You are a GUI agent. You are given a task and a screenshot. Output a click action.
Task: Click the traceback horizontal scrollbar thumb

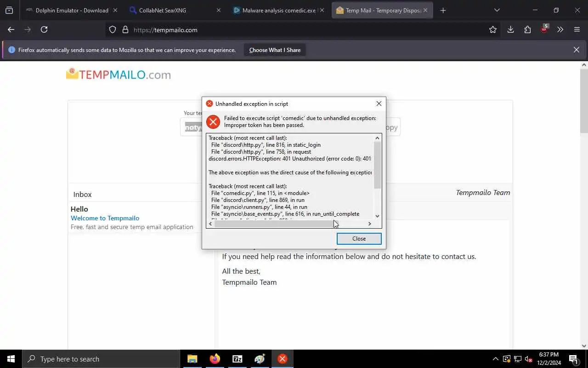pyautogui.click(x=276, y=224)
